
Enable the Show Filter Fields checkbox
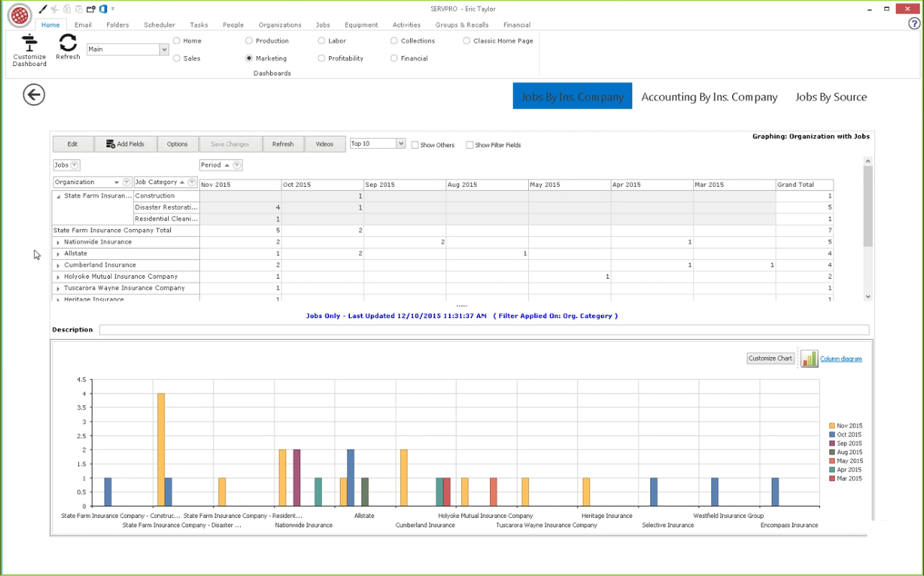(x=470, y=145)
